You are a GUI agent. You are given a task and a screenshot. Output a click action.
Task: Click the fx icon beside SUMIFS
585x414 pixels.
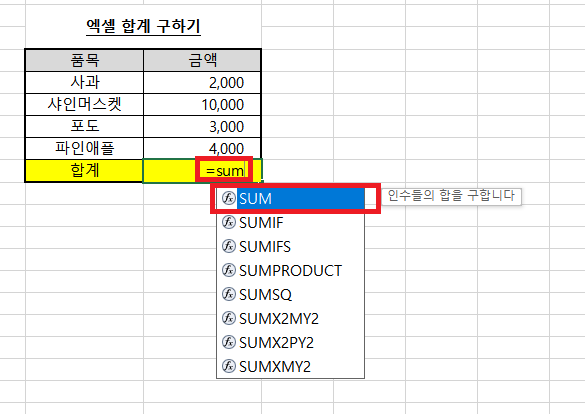(x=229, y=246)
